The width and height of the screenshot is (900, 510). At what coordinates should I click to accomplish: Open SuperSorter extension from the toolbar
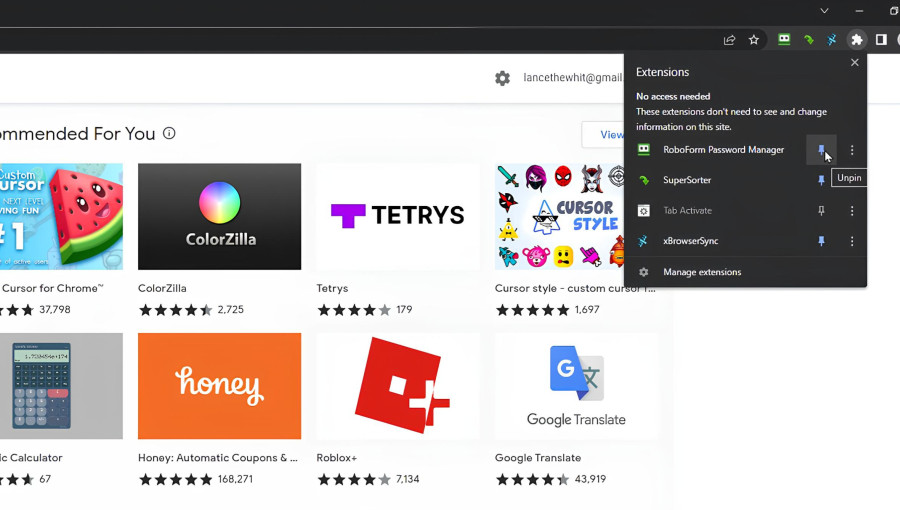(x=808, y=40)
